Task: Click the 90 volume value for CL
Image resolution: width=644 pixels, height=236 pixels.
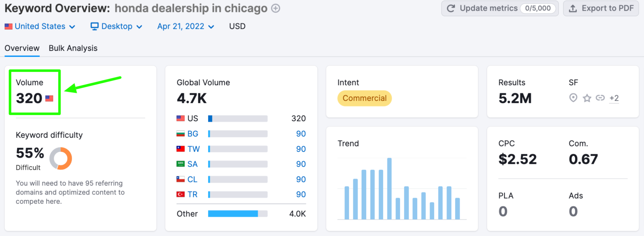Action: [x=301, y=179]
